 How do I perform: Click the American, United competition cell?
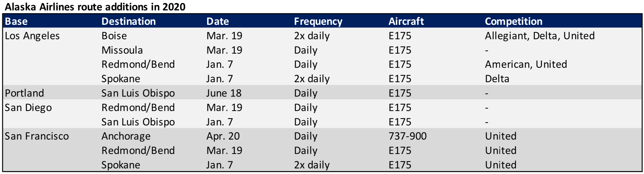point(526,64)
